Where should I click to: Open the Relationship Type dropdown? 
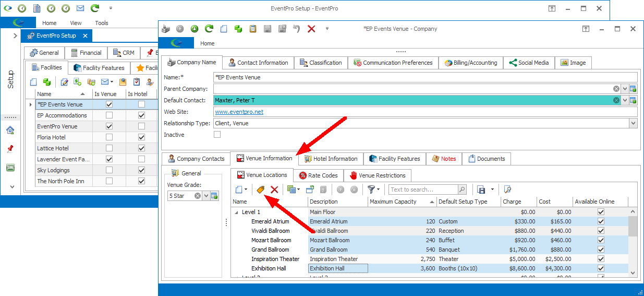pyautogui.click(x=633, y=123)
